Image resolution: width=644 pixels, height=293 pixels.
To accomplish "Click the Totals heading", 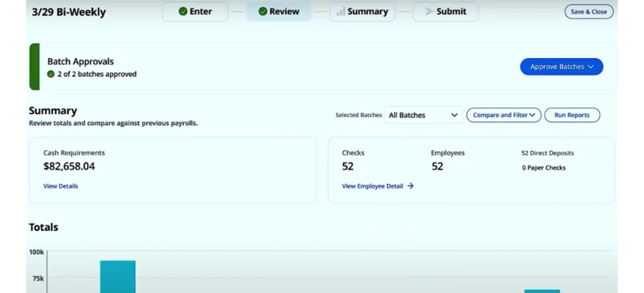I will 43,227.
